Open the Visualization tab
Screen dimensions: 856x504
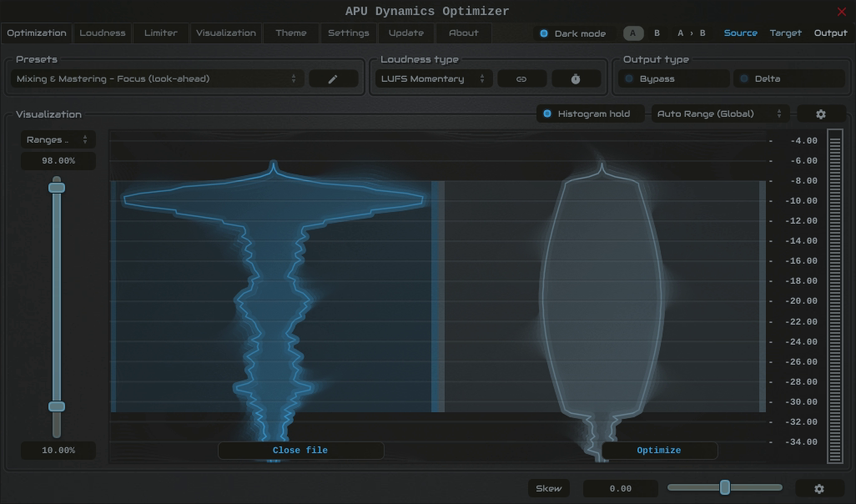tap(226, 33)
